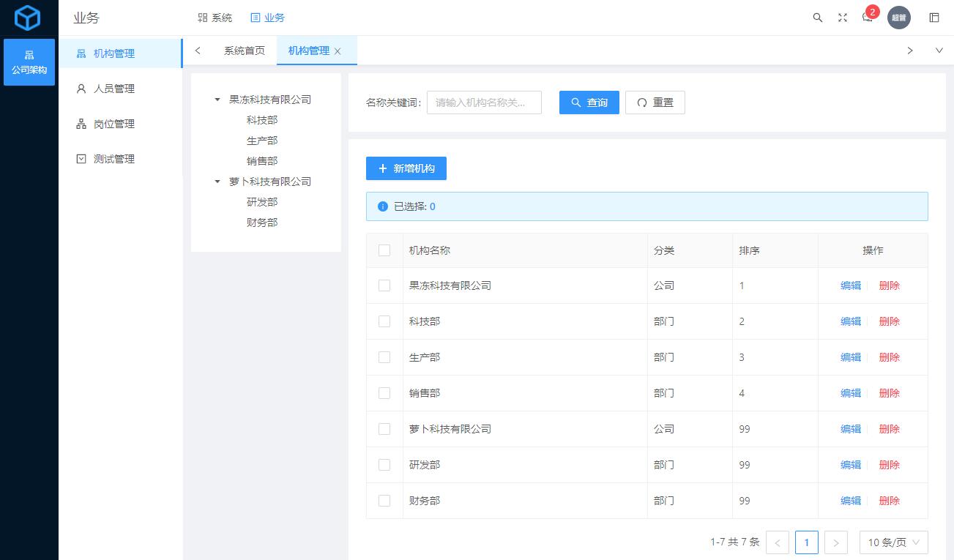The width and height of the screenshot is (954, 560).
Task: Check the checkbox for 财务部 row
Action: [x=384, y=501]
